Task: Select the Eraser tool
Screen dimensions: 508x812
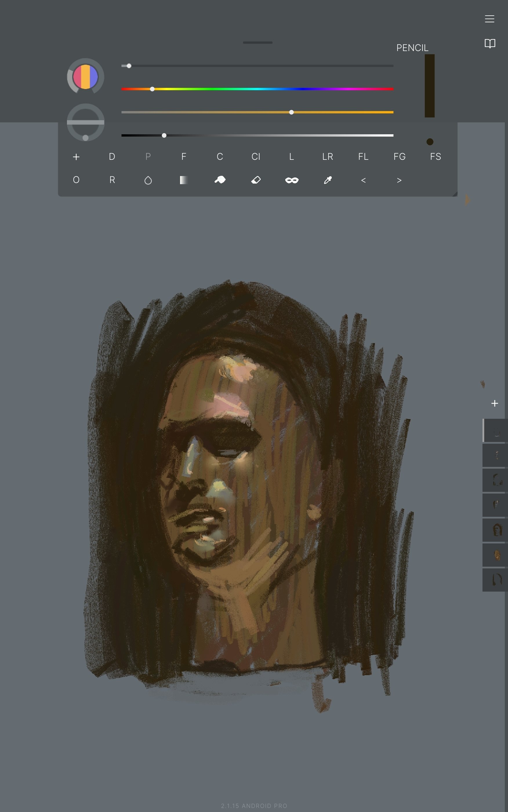Action: pyautogui.click(x=256, y=180)
